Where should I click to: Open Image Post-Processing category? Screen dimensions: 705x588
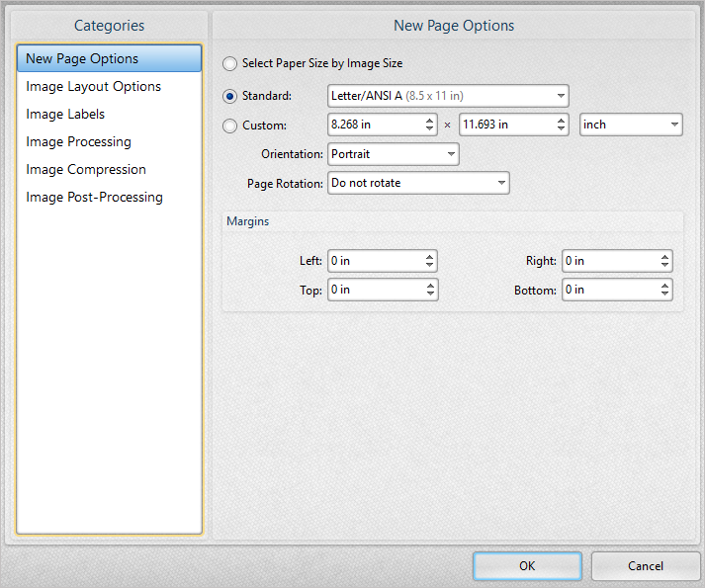click(x=94, y=198)
